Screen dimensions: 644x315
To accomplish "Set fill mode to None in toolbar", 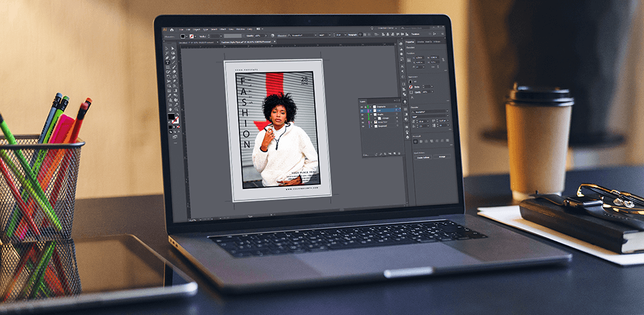I will click(x=178, y=127).
